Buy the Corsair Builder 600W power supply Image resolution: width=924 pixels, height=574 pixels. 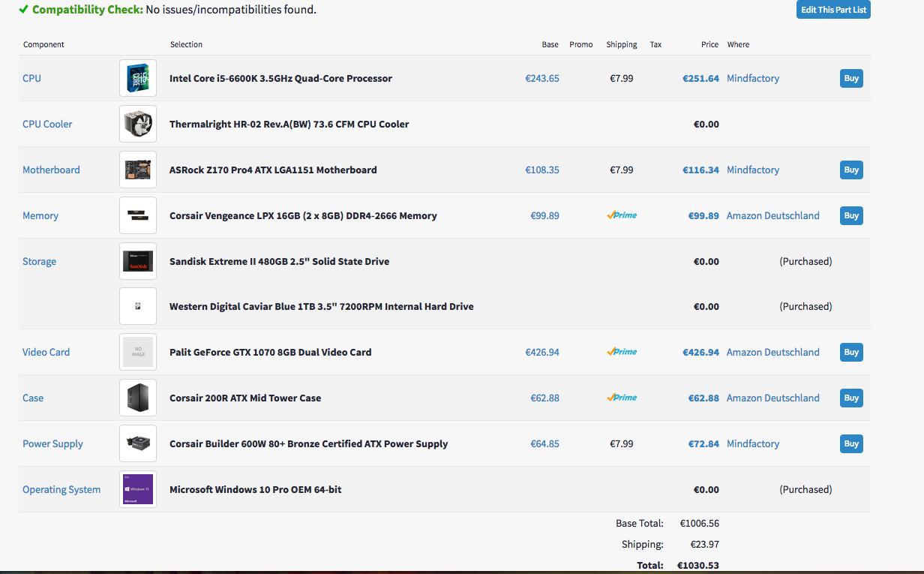pos(851,443)
